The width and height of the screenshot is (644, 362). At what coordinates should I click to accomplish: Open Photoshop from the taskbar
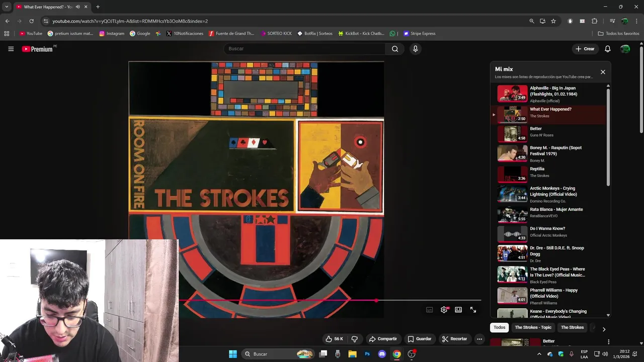(x=367, y=354)
